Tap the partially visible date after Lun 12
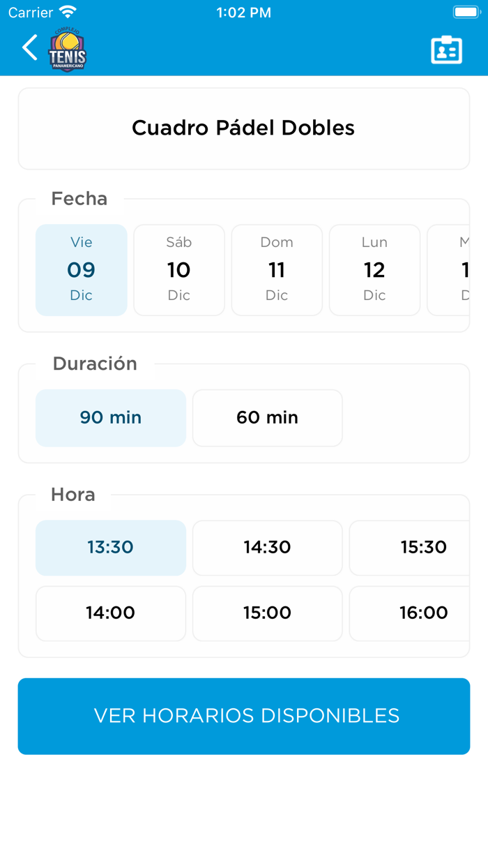The image size is (488, 868). (462, 270)
